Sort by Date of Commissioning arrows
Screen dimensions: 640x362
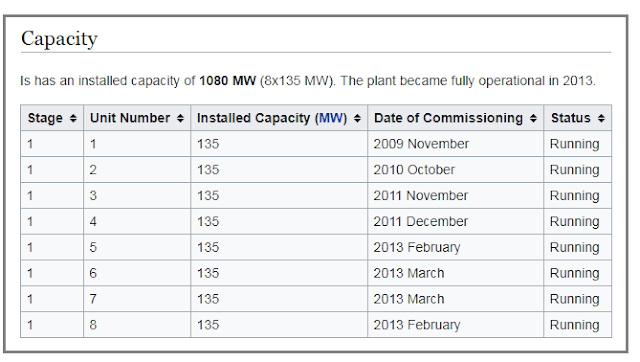533,118
